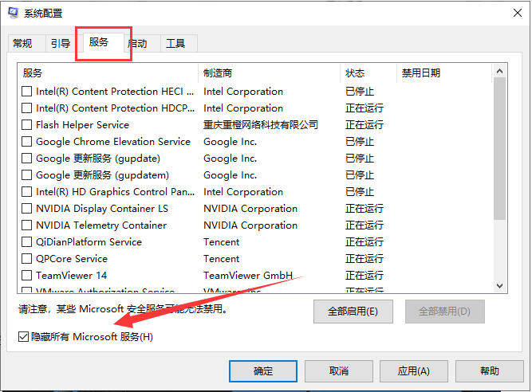Click the System Configuration window title icon
The width and height of the screenshot is (532, 392).
(12, 13)
